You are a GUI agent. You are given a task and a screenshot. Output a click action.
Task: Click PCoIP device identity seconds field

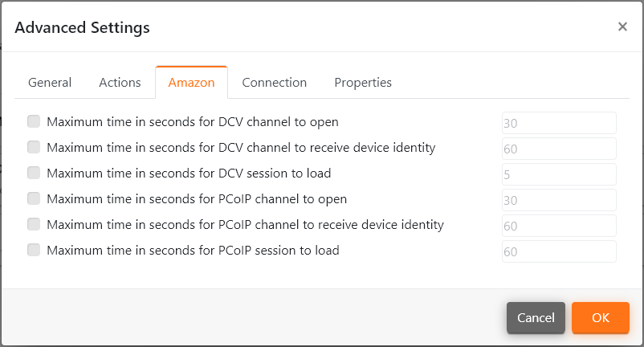(x=559, y=226)
